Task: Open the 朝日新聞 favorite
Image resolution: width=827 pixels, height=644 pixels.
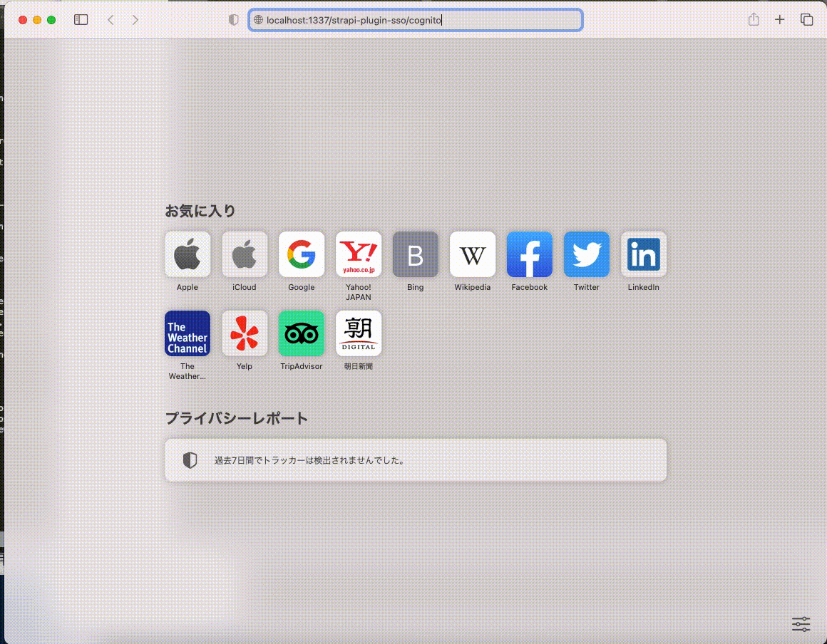Action: (x=358, y=333)
